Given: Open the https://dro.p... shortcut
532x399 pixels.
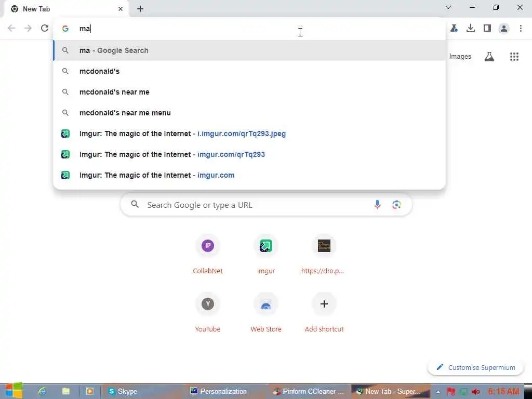Looking at the screenshot, I should pos(324,255).
